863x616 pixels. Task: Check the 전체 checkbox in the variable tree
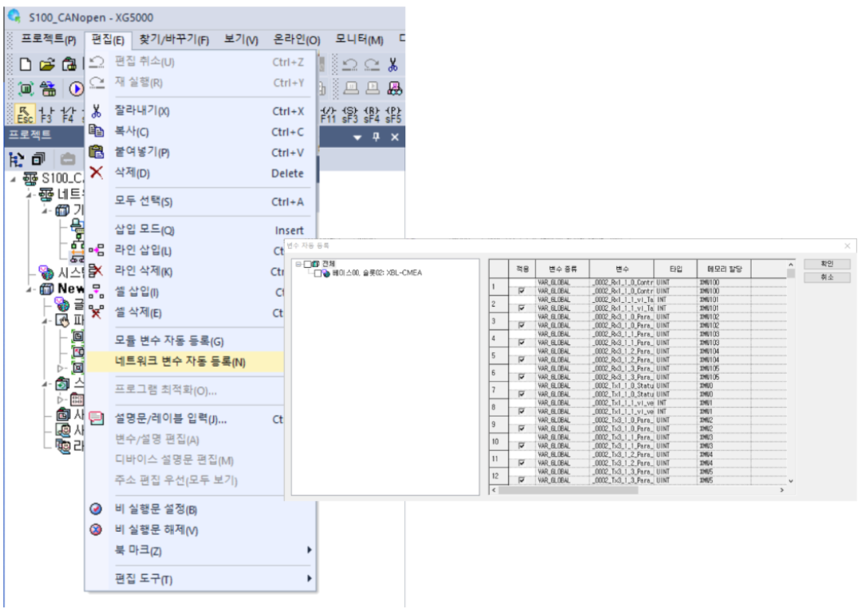point(307,265)
